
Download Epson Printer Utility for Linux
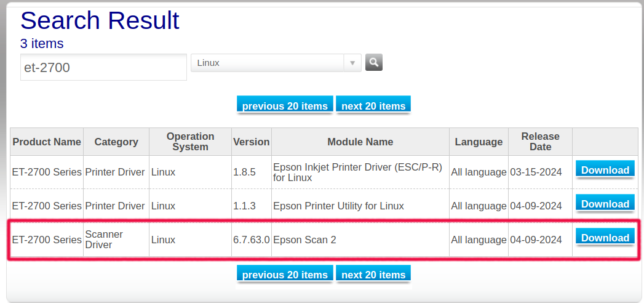[605, 204]
